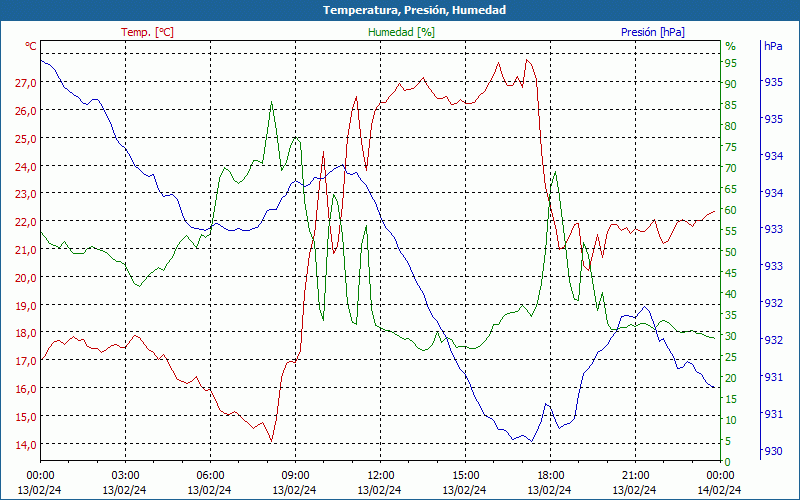Click the 27,0 temperature axis value

[x=26, y=83]
